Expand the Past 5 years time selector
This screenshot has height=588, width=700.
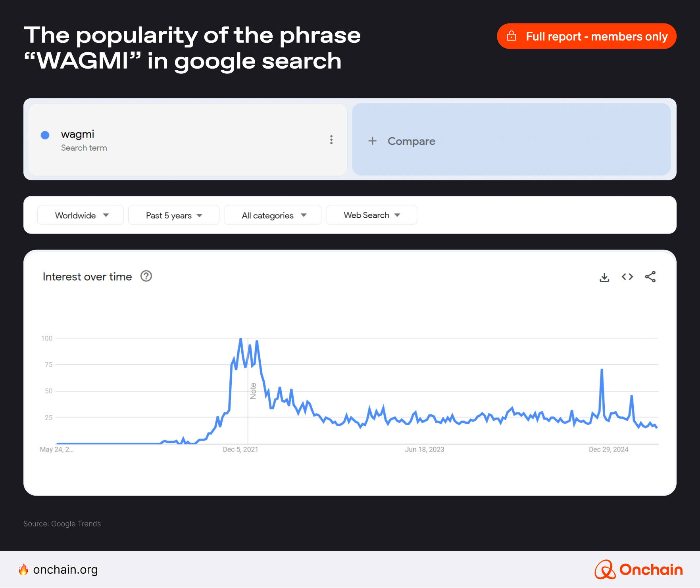point(173,215)
